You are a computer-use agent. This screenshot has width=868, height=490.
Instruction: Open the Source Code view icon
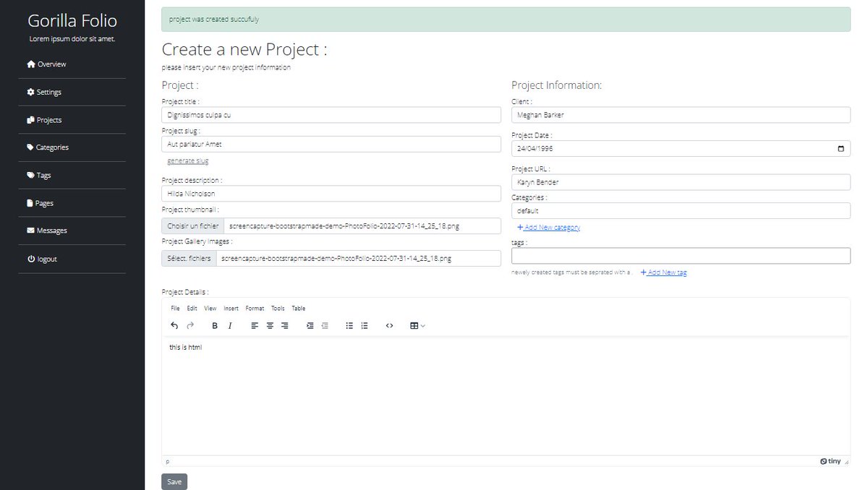point(389,325)
